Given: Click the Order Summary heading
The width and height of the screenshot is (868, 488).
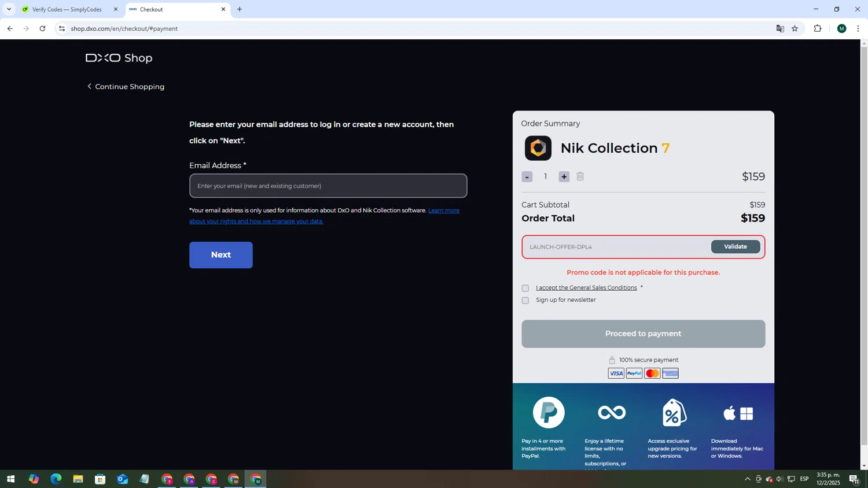Looking at the screenshot, I should tap(550, 124).
